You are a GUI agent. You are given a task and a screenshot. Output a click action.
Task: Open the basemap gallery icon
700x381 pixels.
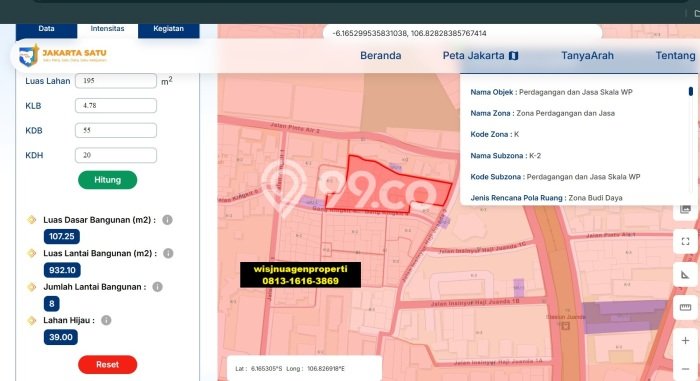[685, 209]
